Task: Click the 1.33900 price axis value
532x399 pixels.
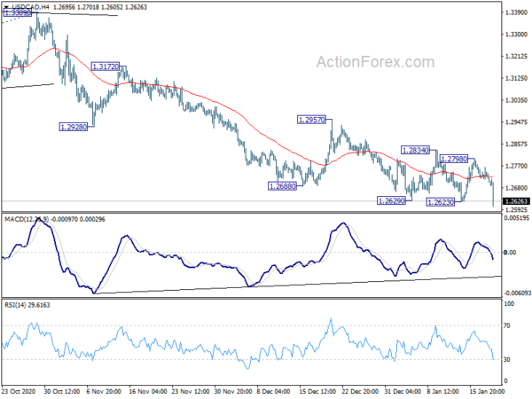Action: pyautogui.click(x=516, y=12)
